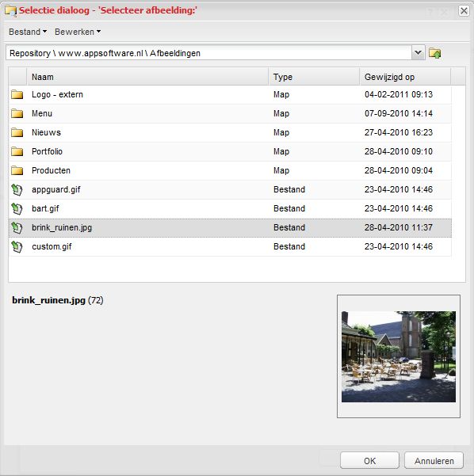Select the Producten folder icon
The width and height of the screenshot is (474, 476).
[x=17, y=170]
